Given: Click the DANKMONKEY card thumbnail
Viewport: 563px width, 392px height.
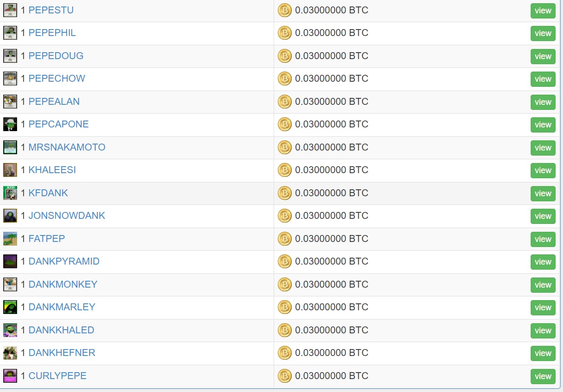Looking at the screenshot, I should 10,284.
